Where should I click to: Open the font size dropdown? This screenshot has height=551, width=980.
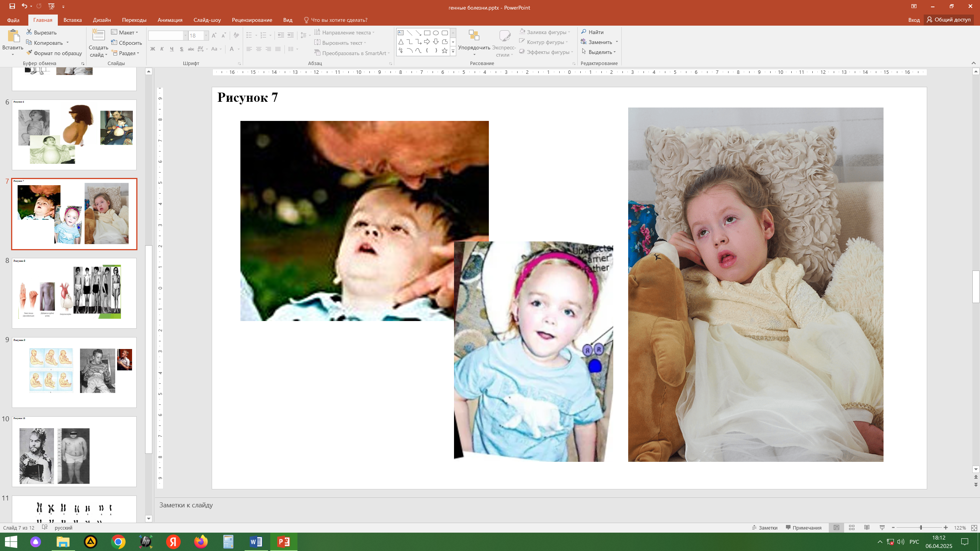pos(206,36)
